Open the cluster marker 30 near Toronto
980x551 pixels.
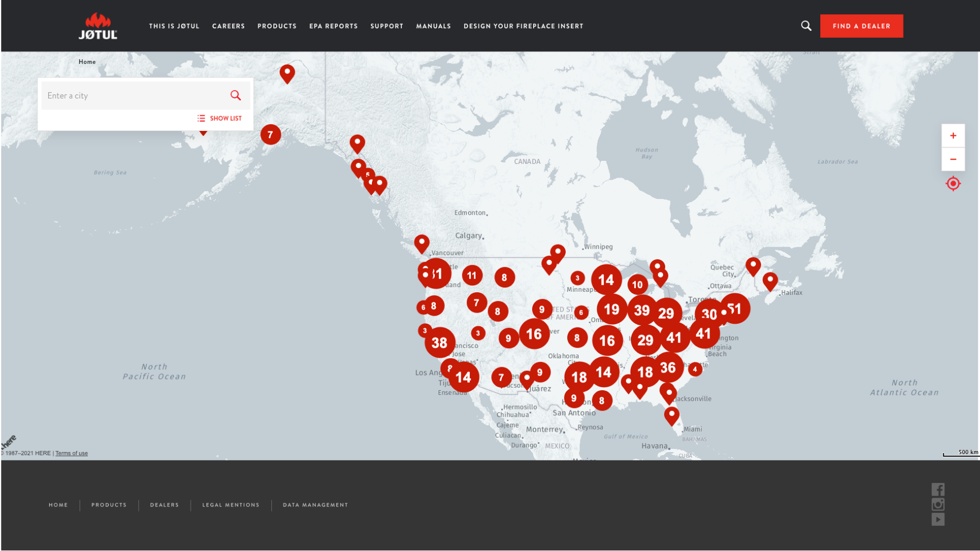pyautogui.click(x=709, y=314)
